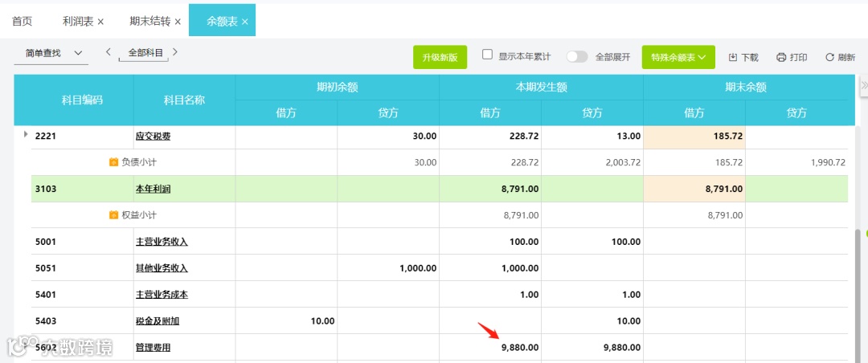Open the 主营业务收入 subject link
868x363 pixels.
tap(162, 242)
